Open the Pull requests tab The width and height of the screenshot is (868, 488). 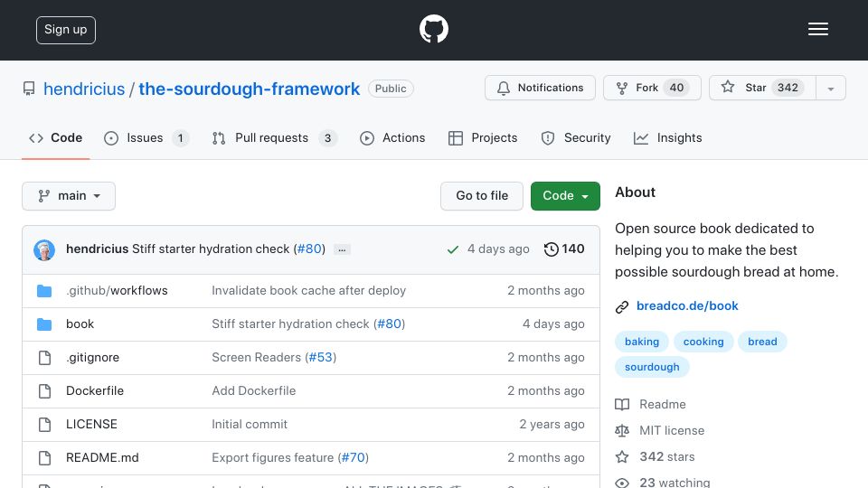pos(274,137)
